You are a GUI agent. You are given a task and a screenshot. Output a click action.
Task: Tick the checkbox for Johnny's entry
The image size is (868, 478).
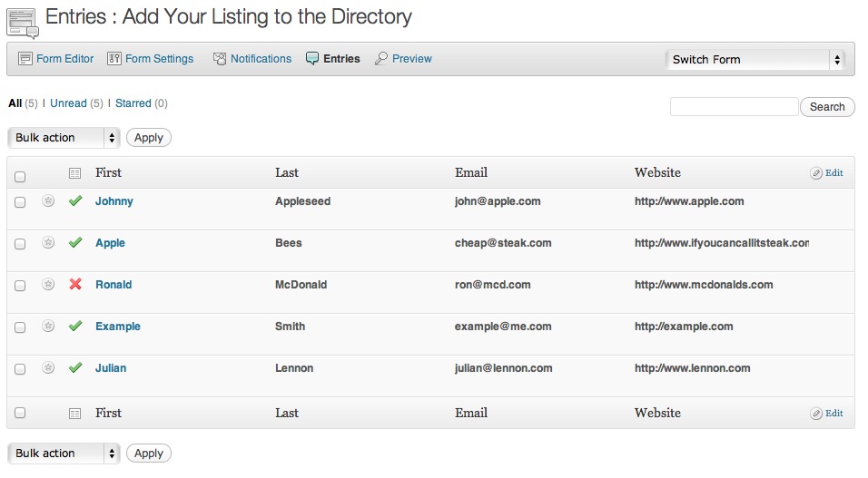tap(20, 202)
